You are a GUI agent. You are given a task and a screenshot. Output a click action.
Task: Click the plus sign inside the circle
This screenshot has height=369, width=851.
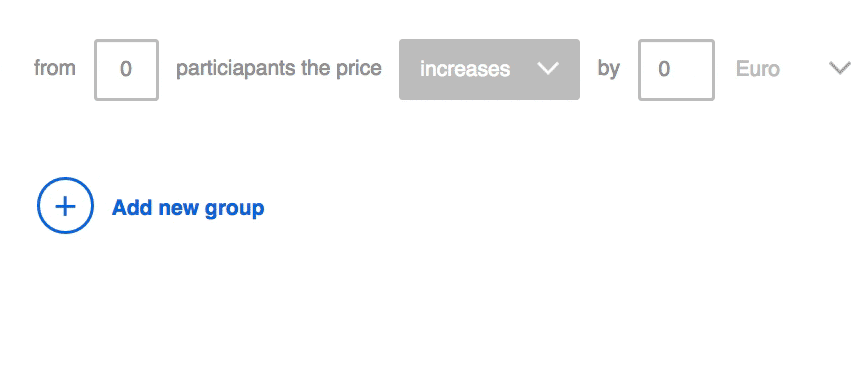pyautogui.click(x=65, y=206)
